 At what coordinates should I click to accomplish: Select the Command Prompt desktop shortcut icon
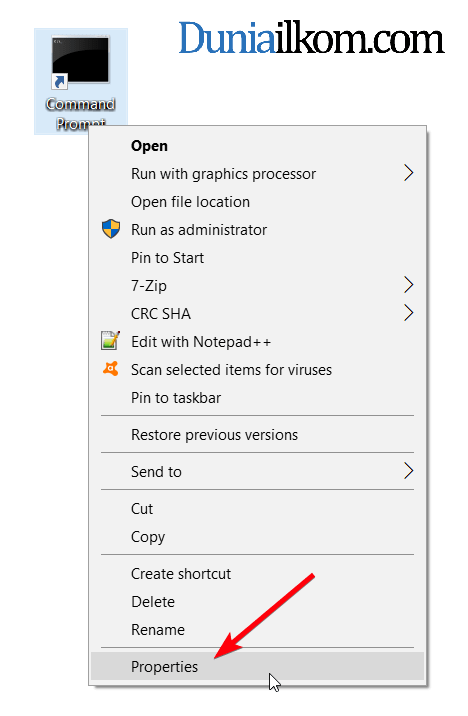click(x=81, y=62)
